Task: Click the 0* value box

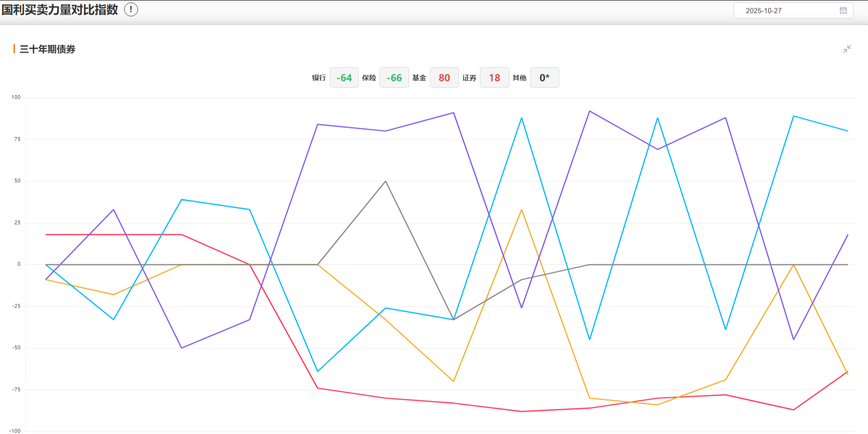Action: pyautogui.click(x=544, y=78)
